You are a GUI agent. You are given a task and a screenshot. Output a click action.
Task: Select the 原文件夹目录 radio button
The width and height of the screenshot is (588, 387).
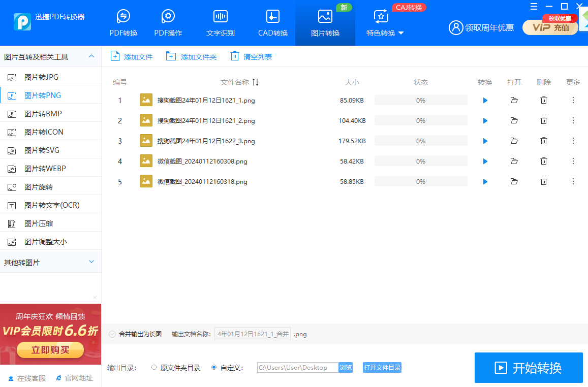point(154,368)
